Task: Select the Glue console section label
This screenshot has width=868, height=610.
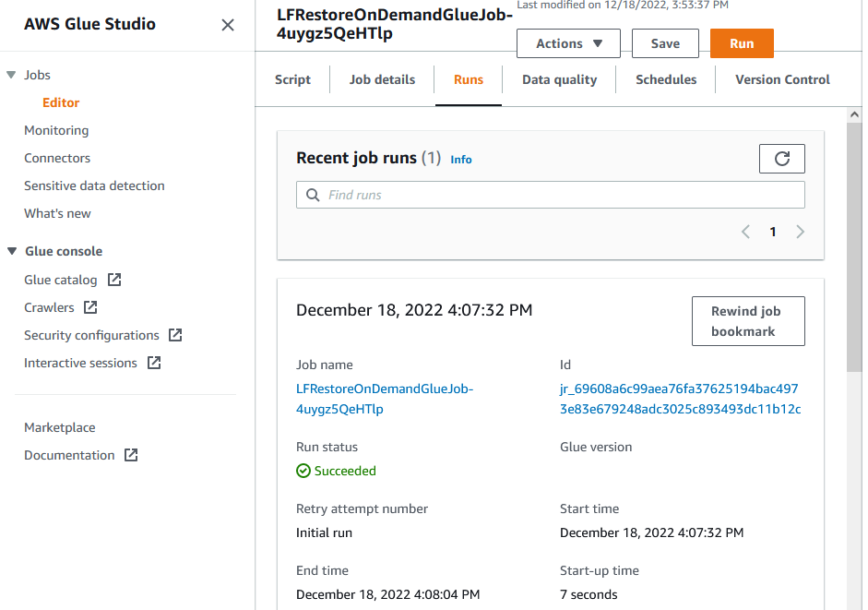Action: pyautogui.click(x=64, y=251)
